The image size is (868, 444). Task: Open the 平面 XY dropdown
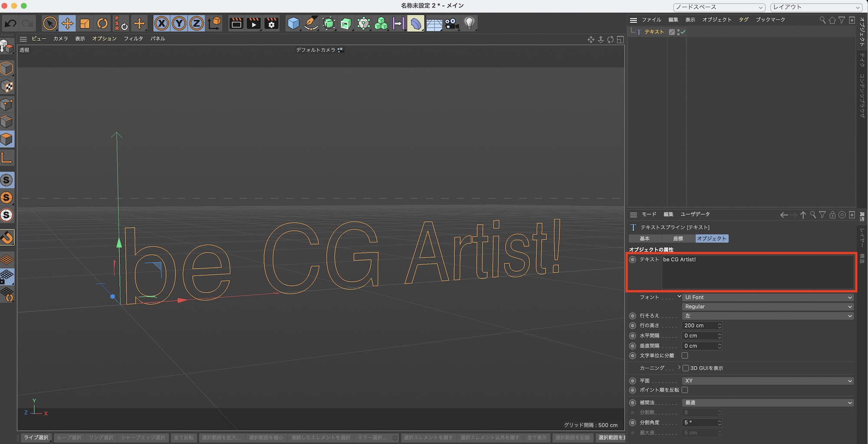pos(767,381)
